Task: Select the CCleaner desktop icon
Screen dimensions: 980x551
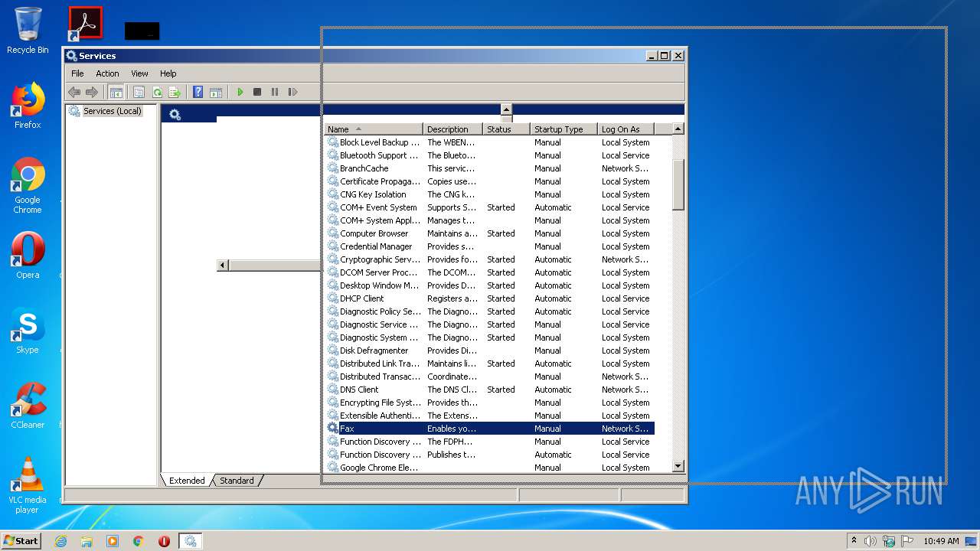Action: (28, 406)
